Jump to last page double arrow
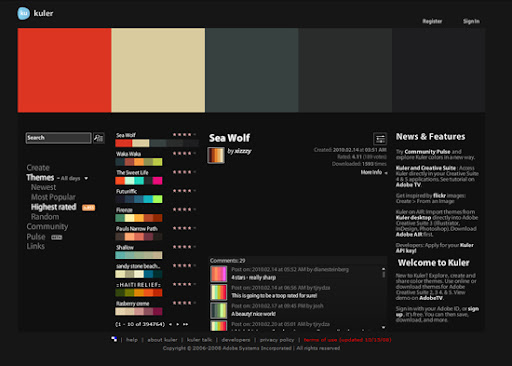 pos(185,324)
